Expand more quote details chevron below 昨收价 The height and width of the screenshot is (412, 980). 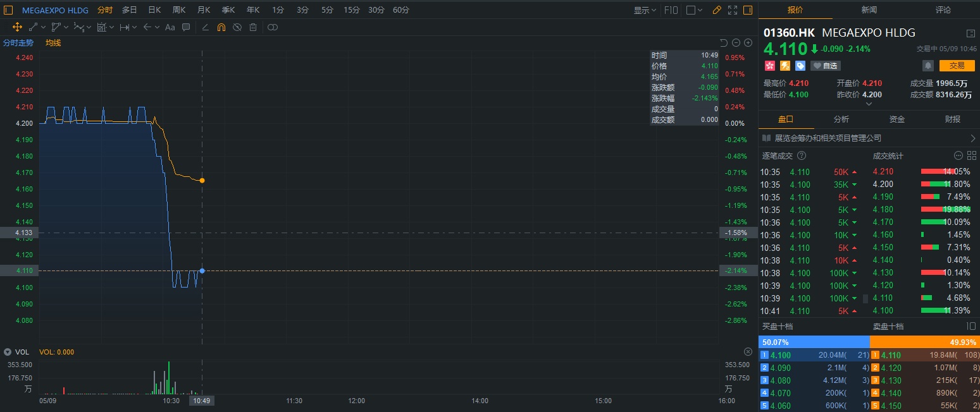click(x=869, y=104)
